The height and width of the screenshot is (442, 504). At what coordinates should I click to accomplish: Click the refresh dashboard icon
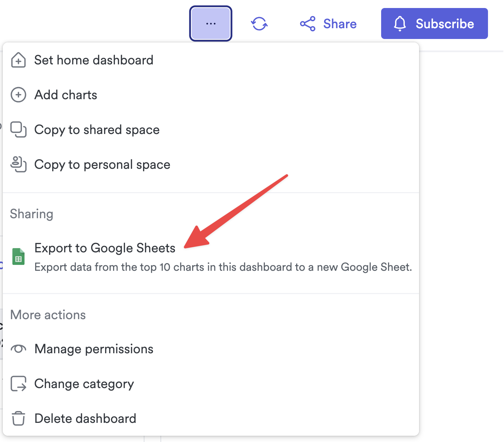[x=259, y=23]
